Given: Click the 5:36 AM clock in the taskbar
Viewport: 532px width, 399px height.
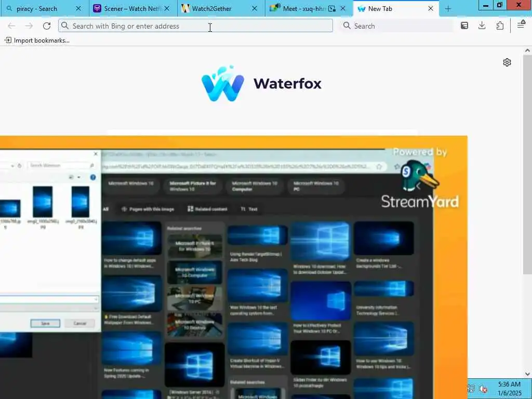Looking at the screenshot, I should pos(509,384).
